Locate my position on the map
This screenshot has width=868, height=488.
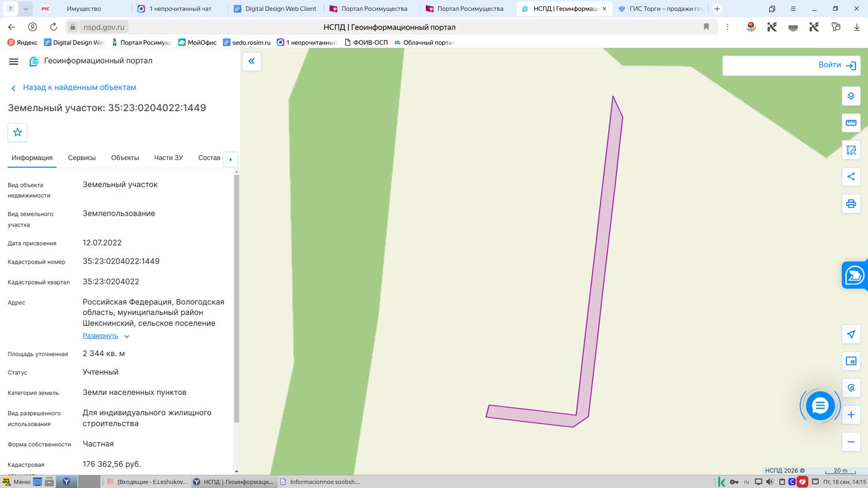pos(851,334)
